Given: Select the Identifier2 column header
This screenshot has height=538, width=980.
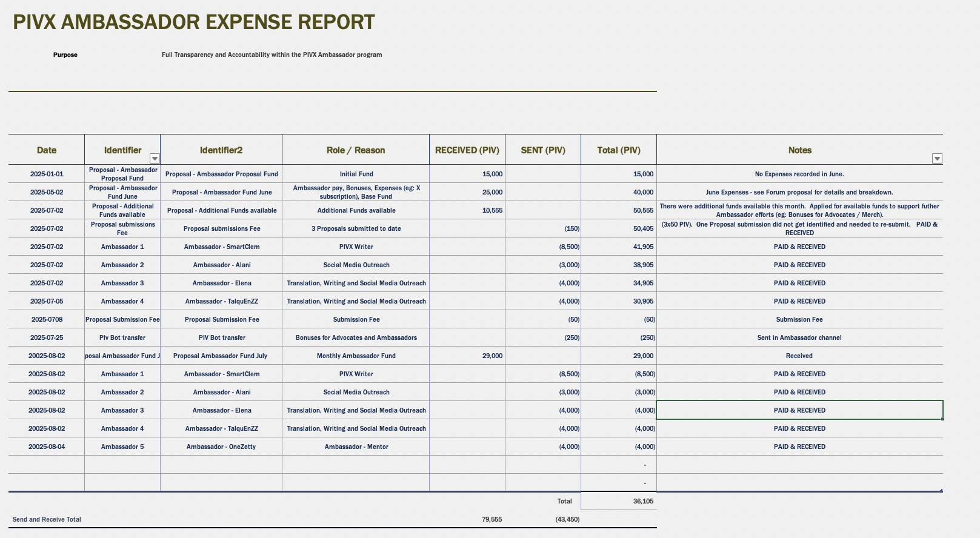Looking at the screenshot, I should pos(221,150).
